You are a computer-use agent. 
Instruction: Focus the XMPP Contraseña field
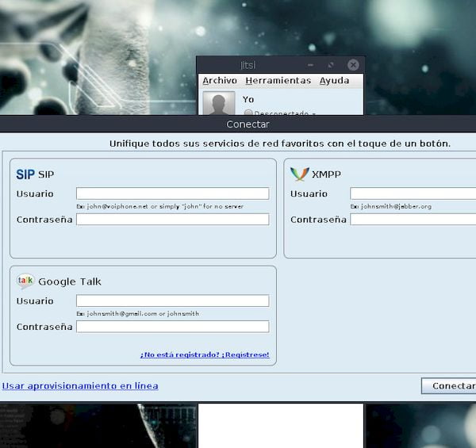(413, 220)
